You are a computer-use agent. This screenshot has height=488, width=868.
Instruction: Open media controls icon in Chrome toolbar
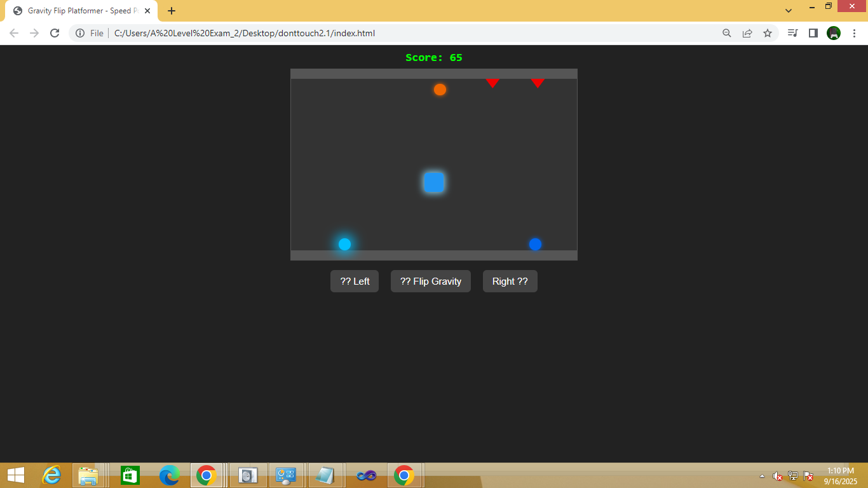coord(792,33)
